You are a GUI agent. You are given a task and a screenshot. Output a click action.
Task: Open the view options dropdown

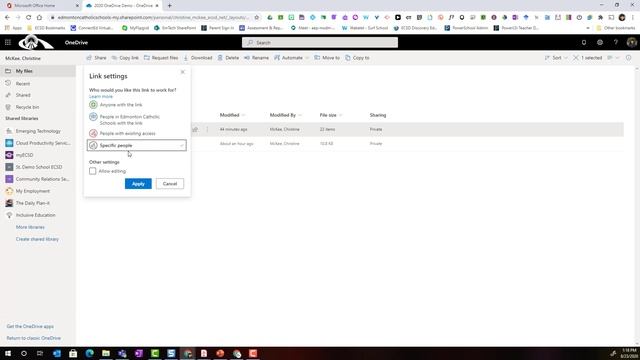pyautogui.click(x=613, y=58)
